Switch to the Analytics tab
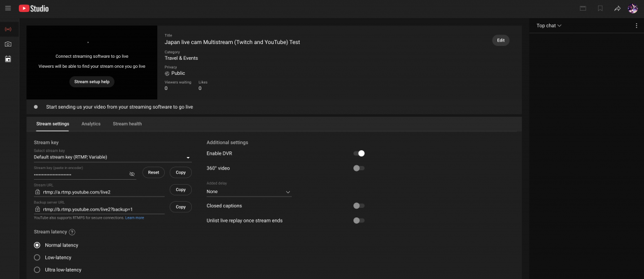Screen dimensions: 644x279 pos(91,124)
